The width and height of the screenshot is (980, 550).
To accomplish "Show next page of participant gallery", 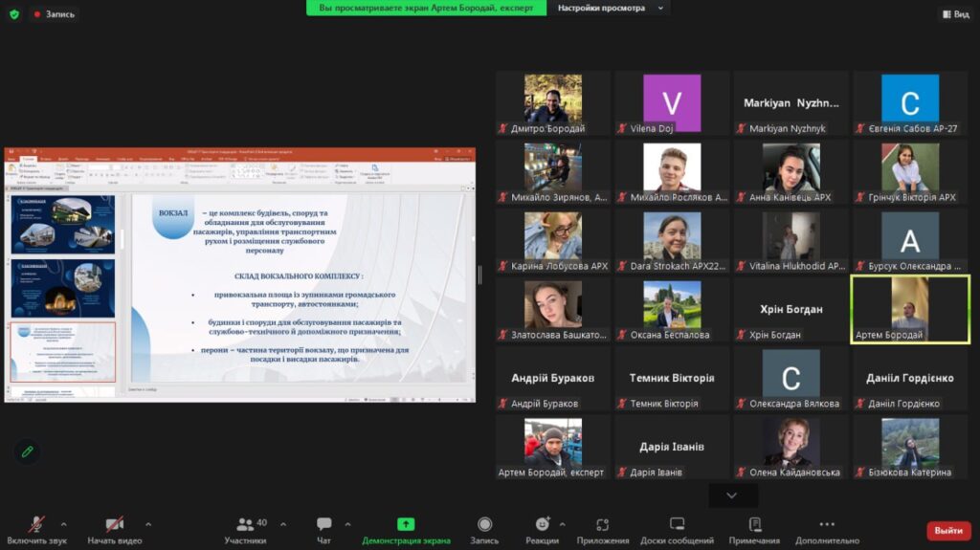I will [x=732, y=495].
